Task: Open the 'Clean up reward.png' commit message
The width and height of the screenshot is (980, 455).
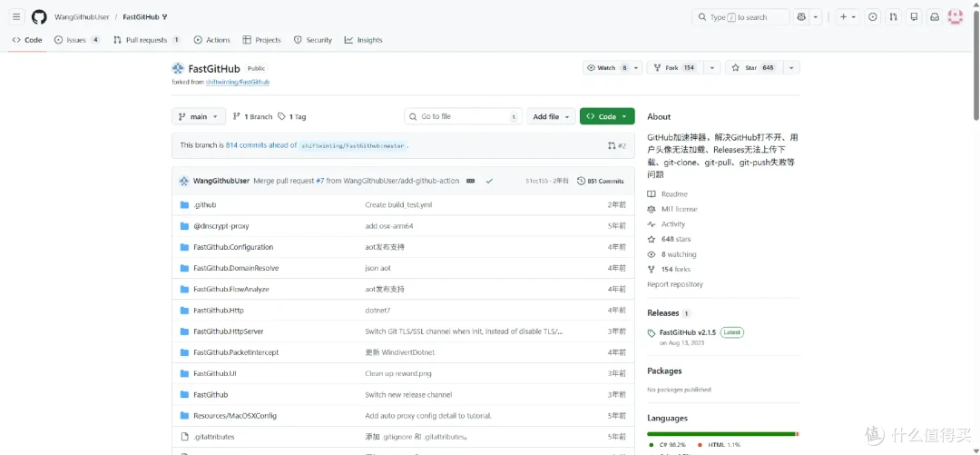Action: point(398,373)
